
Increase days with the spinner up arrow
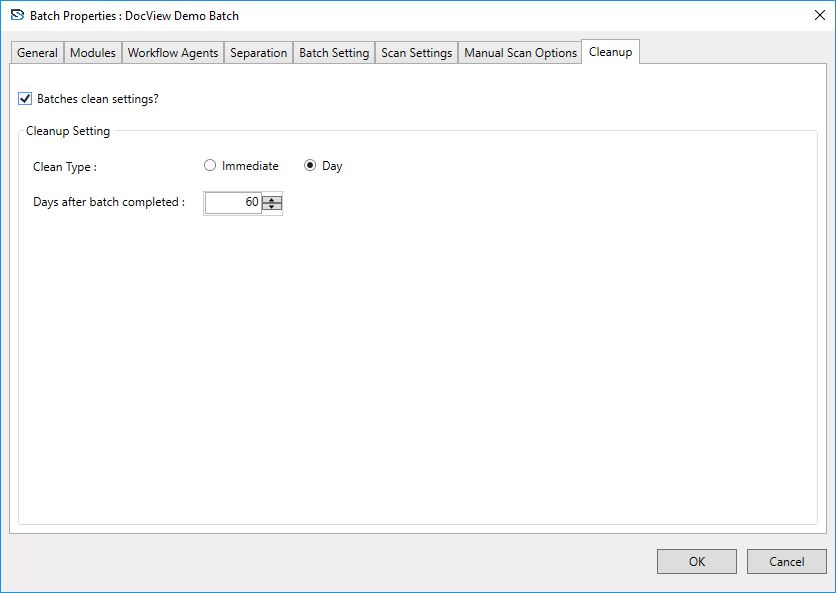(x=272, y=198)
